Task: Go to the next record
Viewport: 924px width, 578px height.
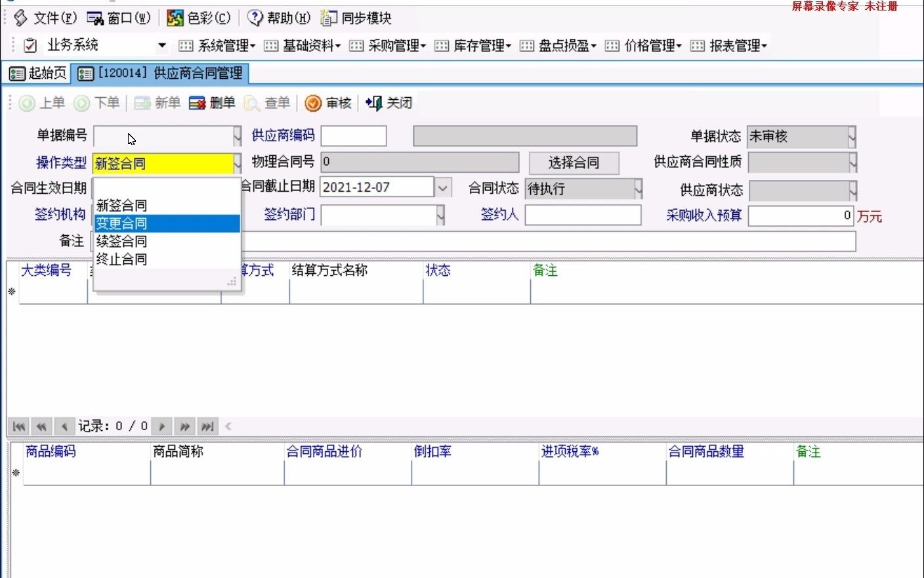Action: point(161,426)
